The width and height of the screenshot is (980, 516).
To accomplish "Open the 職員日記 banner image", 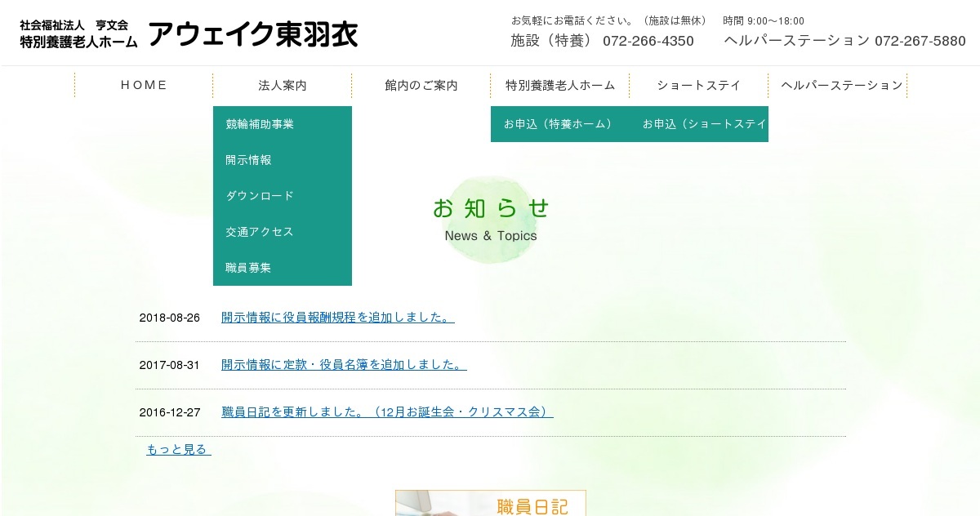I will [x=491, y=503].
